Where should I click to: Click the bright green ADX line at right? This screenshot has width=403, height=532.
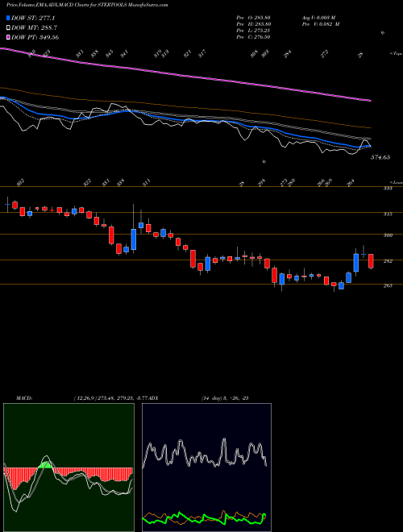tap(264, 517)
